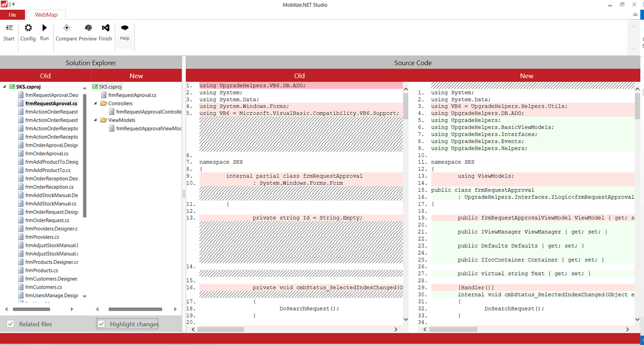The image size is (644, 345).
Task: Click project icon of SKS.csproj in New tree
Action: (95, 87)
